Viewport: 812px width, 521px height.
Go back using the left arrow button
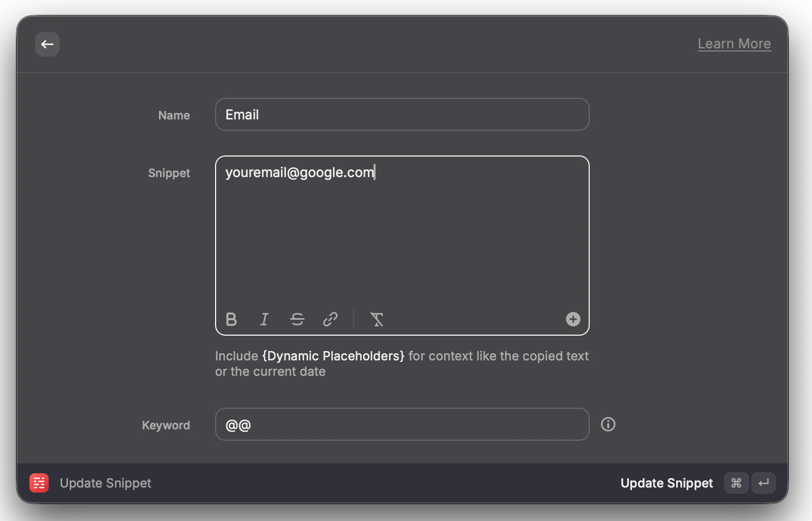[47, 44]
